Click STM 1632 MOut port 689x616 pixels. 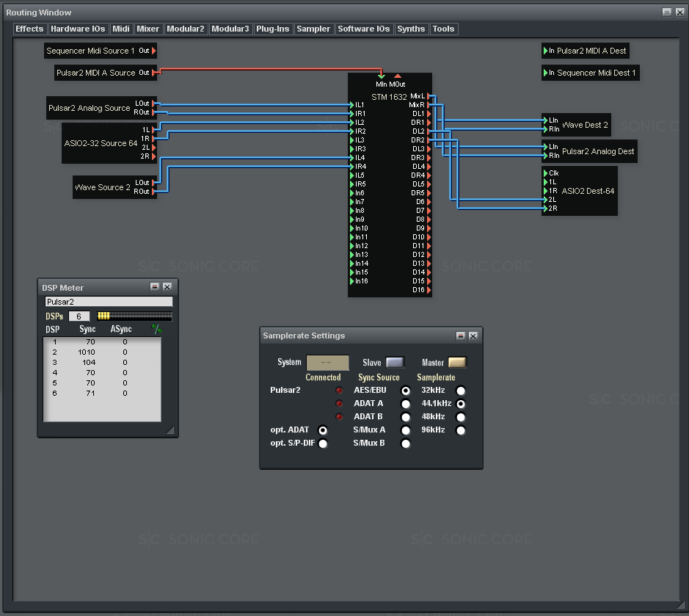pyautogui.click(x=398, y=76)
